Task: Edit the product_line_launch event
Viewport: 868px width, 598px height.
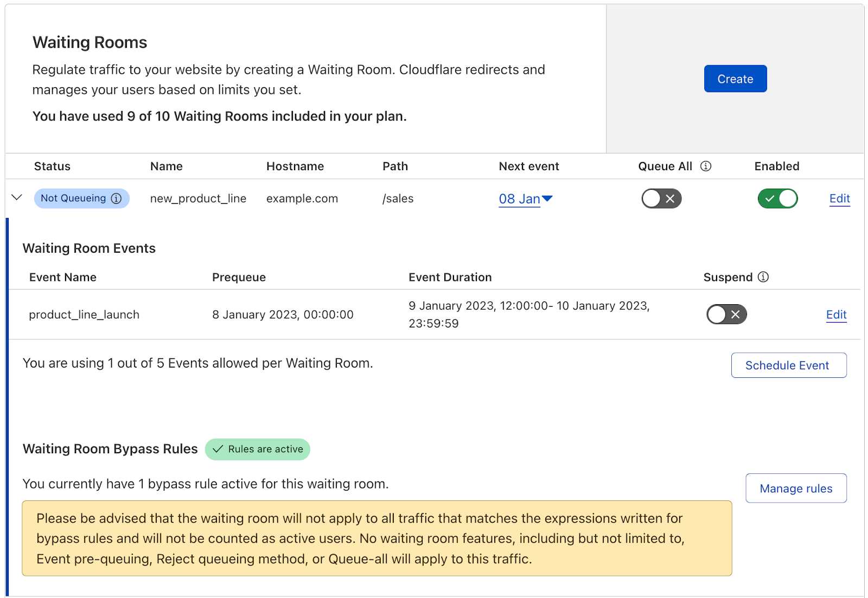Action: pos(836,314)
